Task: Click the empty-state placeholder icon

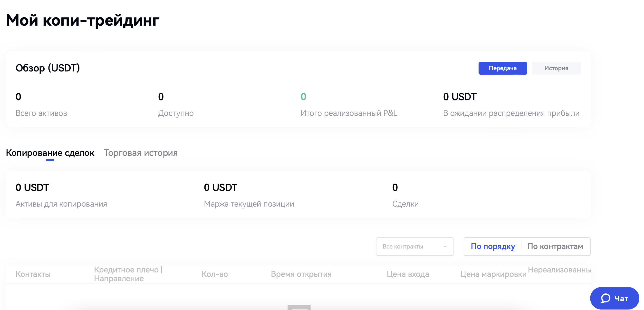Action: coord(299,307)
